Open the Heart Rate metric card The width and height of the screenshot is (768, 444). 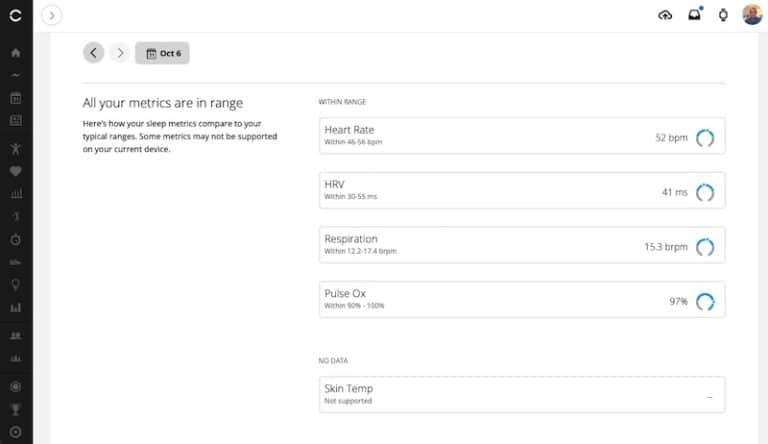[522, 136]
